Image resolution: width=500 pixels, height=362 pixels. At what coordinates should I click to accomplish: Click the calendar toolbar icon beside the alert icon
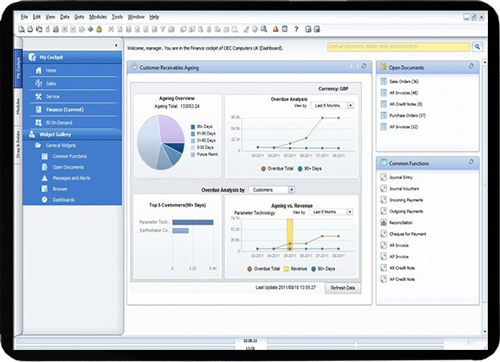coord(285,29)
